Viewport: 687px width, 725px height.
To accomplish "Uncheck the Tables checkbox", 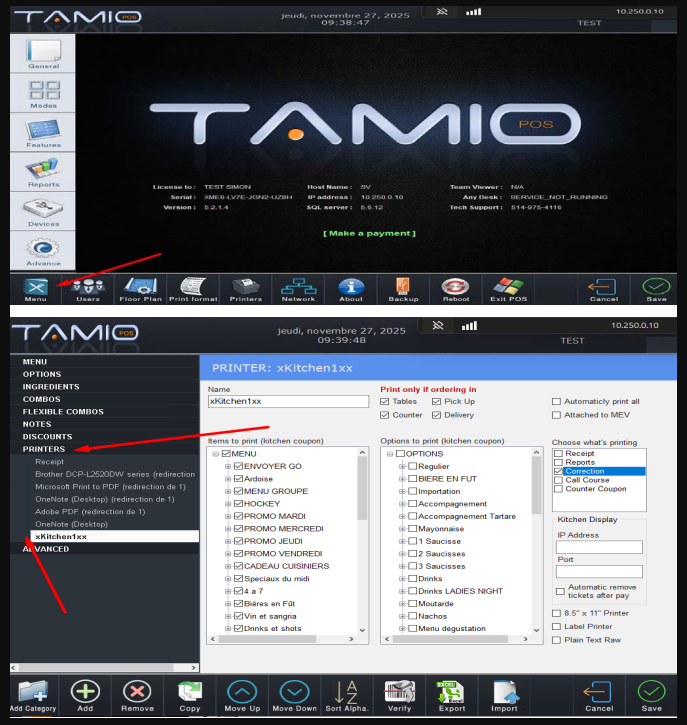I will (385, 401).
